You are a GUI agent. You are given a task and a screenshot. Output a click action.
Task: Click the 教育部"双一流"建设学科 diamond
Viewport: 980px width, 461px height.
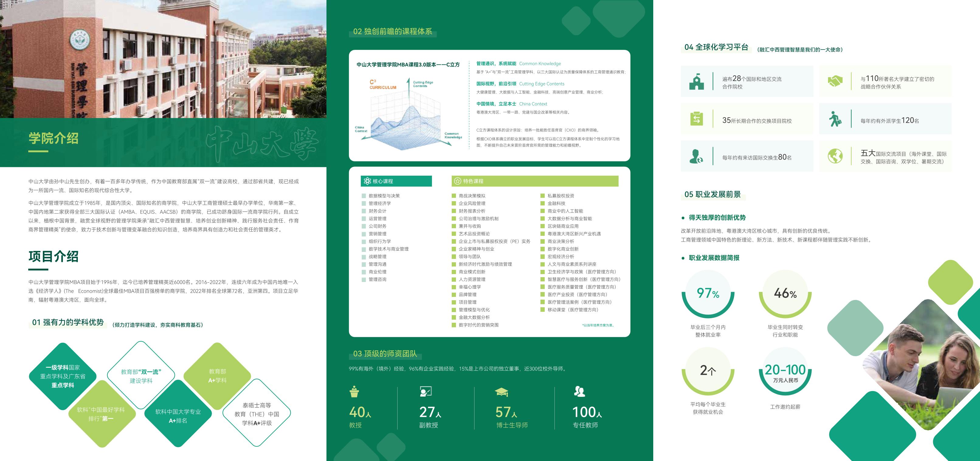(x=141, y=376)
